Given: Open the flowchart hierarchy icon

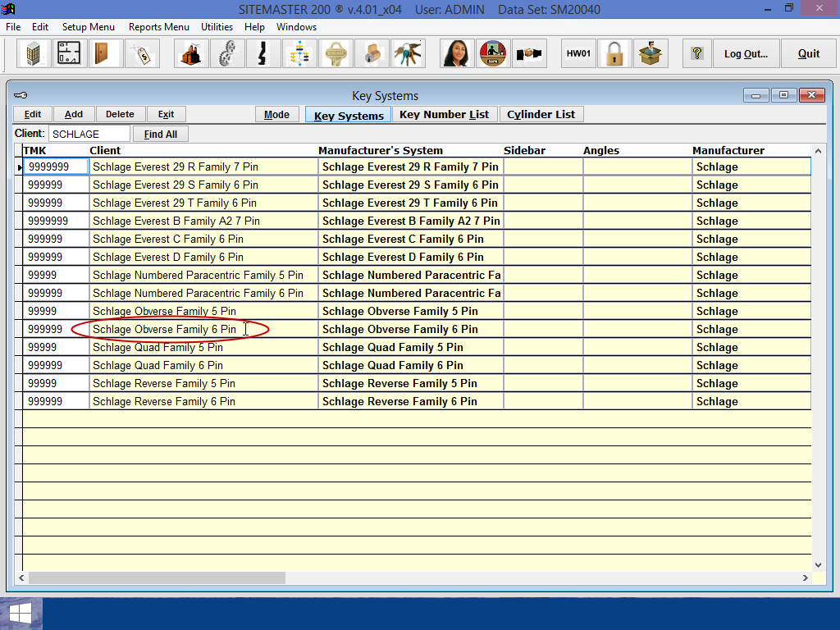Looking at the screenshot, I should (x=299, y=53).
